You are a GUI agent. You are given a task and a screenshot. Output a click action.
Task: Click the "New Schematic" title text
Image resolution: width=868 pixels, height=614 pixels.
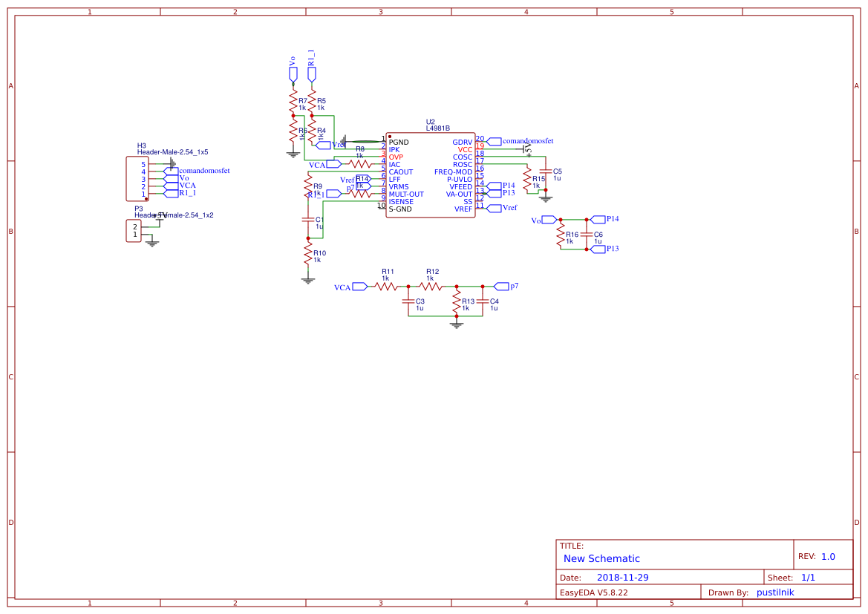[x=601, y=558]
